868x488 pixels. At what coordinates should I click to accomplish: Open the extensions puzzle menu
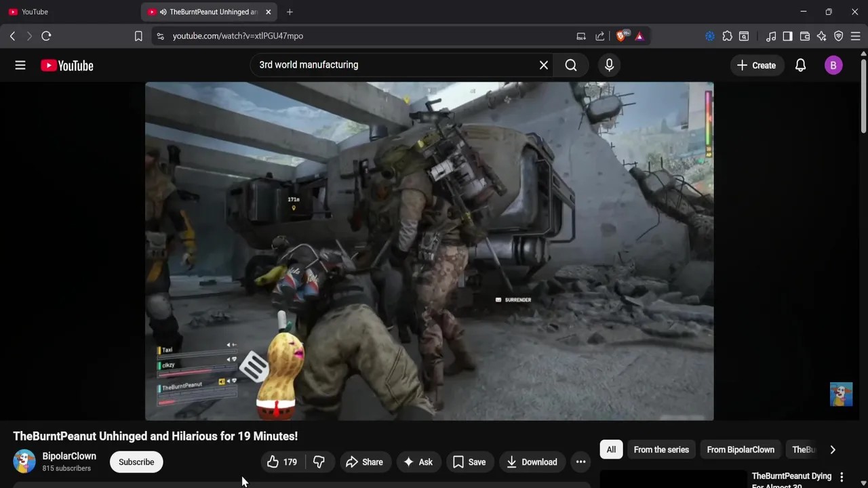coord(728,36)
